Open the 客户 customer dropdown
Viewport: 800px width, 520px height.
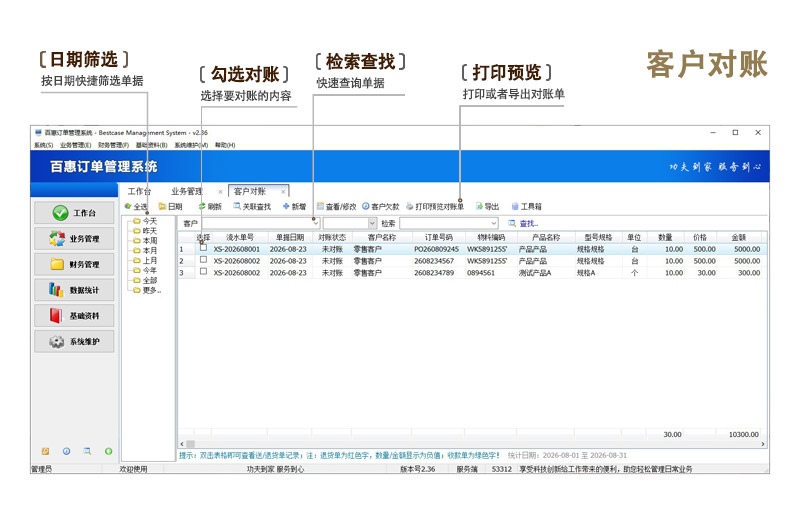315,223
